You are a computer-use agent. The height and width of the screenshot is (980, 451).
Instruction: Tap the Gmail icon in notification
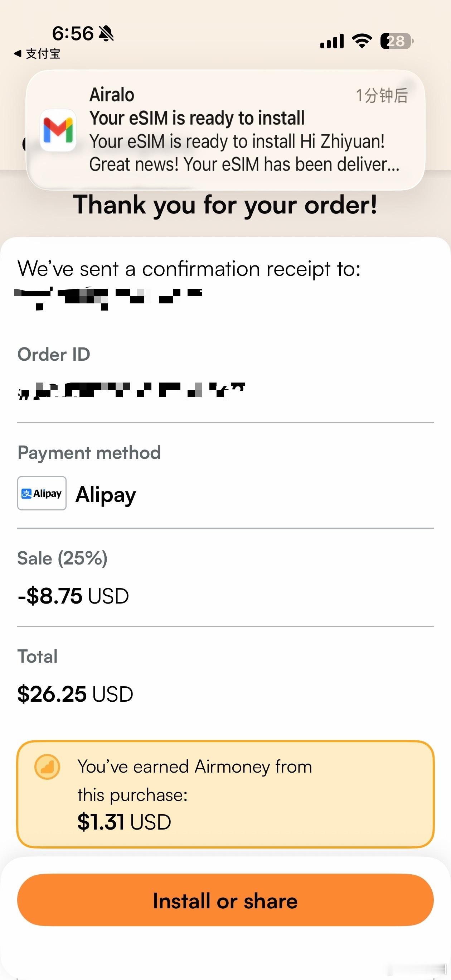click(58, 130)
